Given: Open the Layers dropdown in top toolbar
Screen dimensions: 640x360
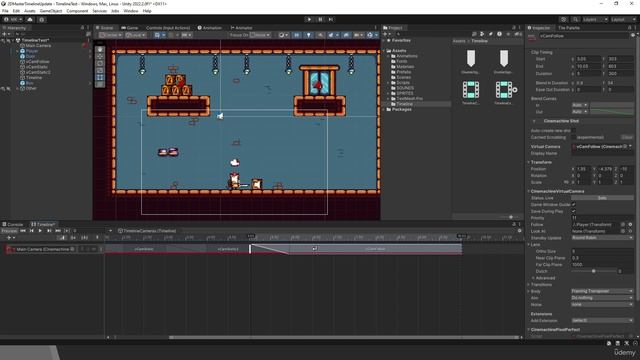Looking at the screenshot, I should (595, 19).
